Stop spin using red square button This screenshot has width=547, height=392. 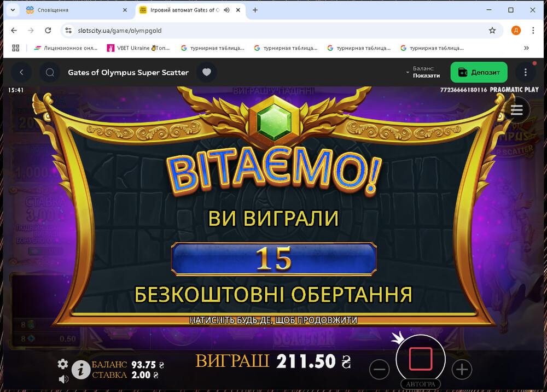pos(421,359)
